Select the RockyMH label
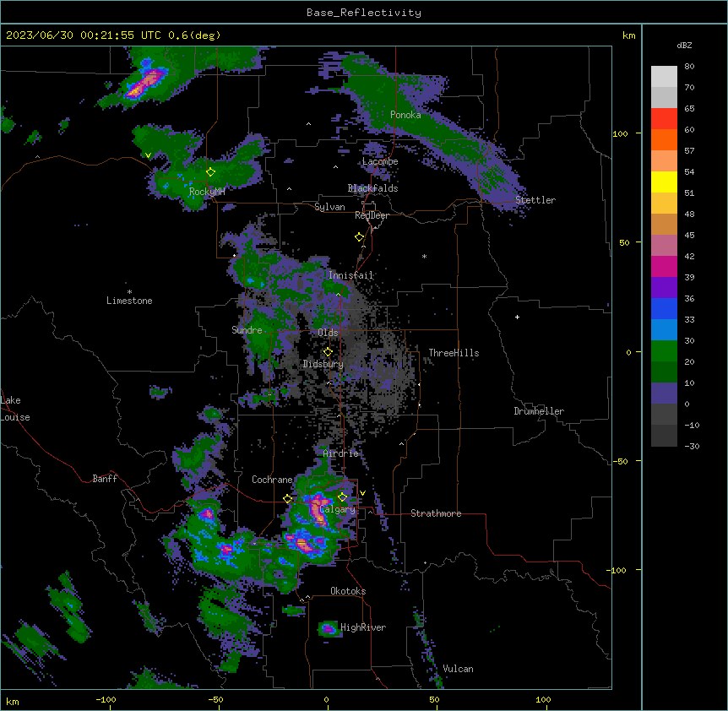728x711 pixels. pyautogui.click(x=207, y=192)
